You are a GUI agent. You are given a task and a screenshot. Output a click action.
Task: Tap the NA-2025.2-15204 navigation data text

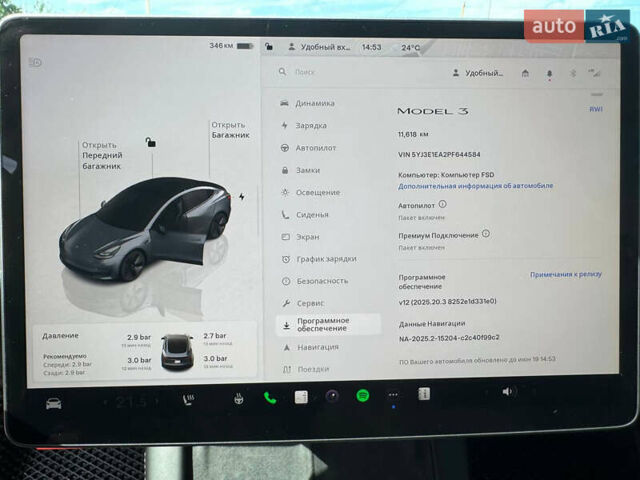pyautogui.click(x=449, y=338)
